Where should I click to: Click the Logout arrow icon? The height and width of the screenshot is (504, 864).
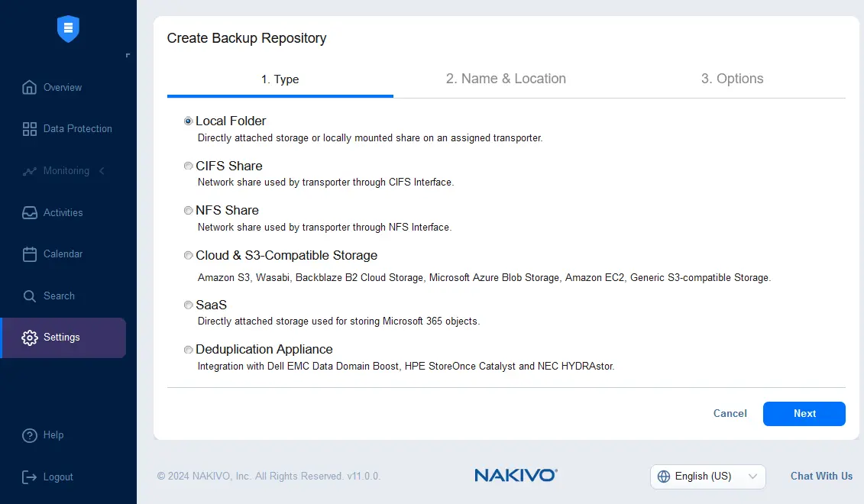(x=29, y=477)
